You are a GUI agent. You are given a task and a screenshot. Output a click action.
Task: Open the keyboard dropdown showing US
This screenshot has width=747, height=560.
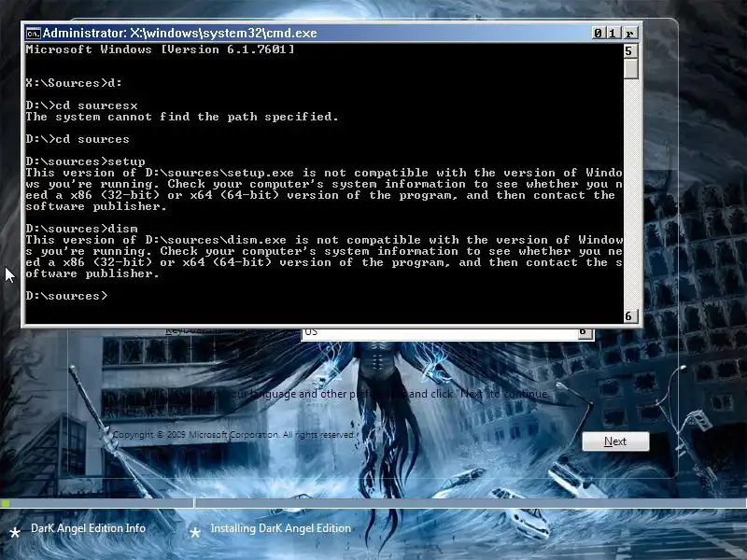click(447, 332)
